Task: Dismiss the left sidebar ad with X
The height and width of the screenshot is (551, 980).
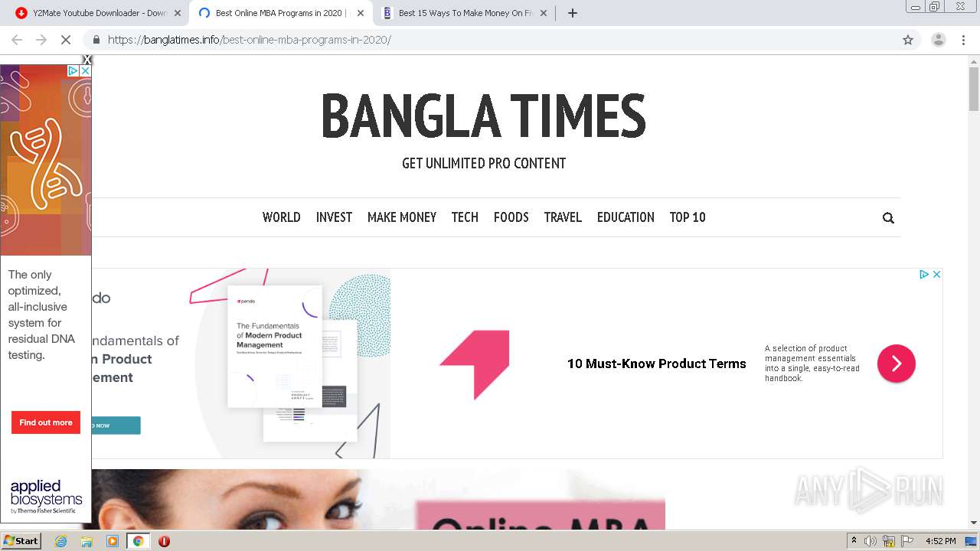Action: [x=87, y=60]
